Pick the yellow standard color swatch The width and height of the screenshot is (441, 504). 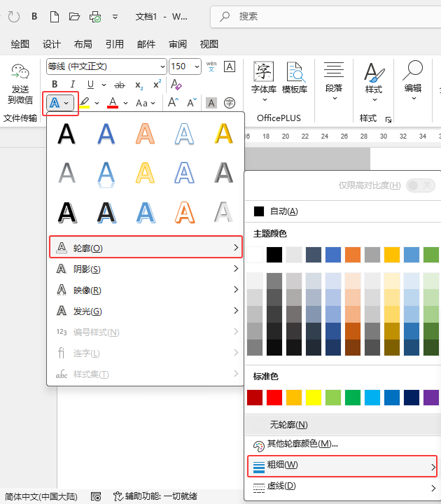314,398
